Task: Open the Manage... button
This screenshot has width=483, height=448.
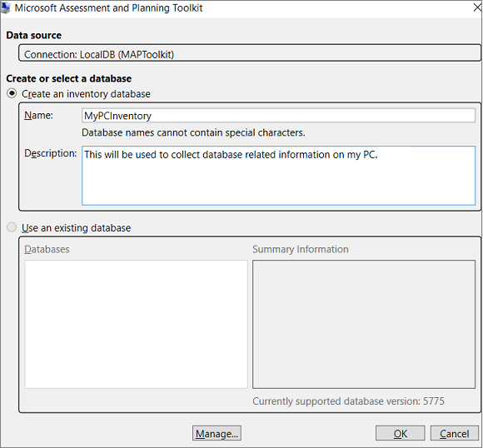Action: pyautogui.click(x=217, y=433)
